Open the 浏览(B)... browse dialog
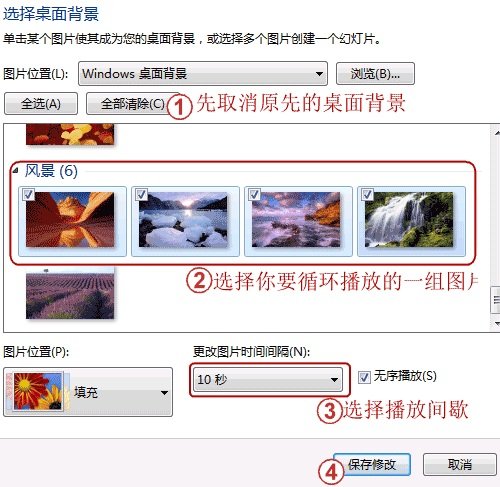This screenshot has height=487, width=500. click(375, 74)
